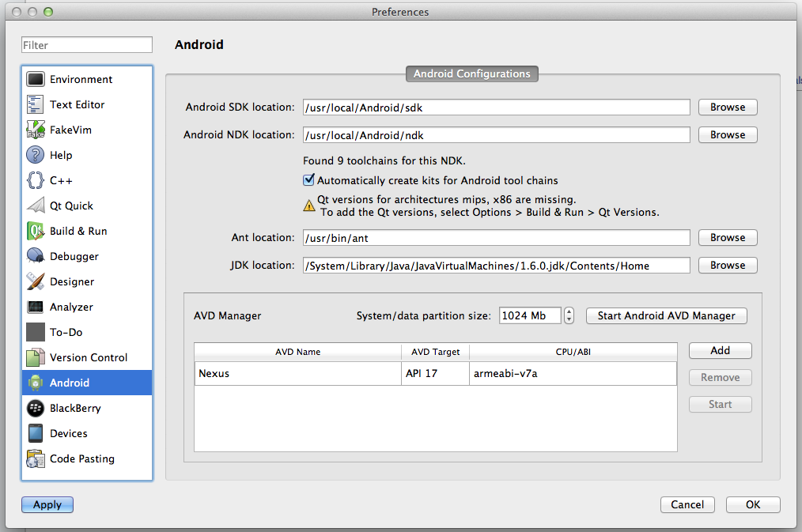
Task: Click the Version Control sidebar icon
Action: [35, 357]
